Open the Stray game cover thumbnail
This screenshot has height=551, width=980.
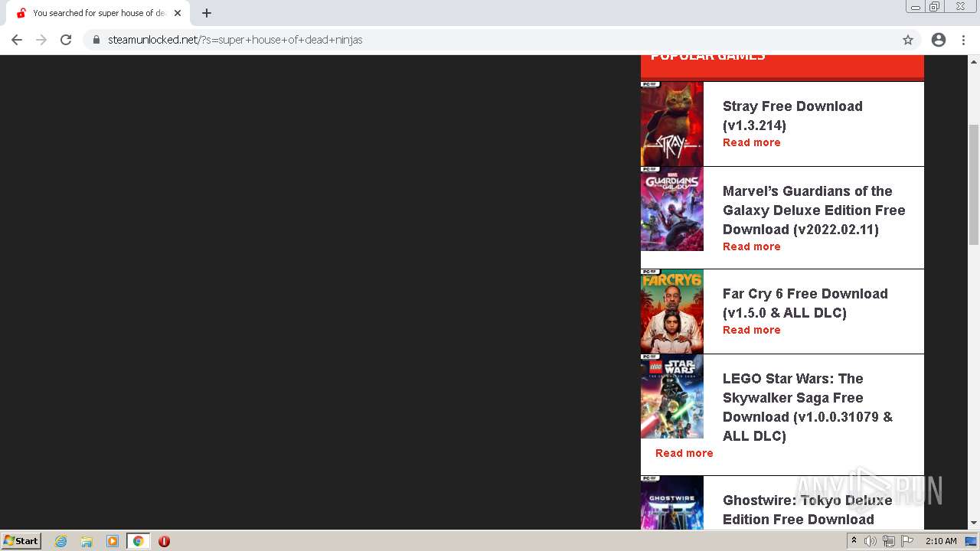tap(672, 124)
